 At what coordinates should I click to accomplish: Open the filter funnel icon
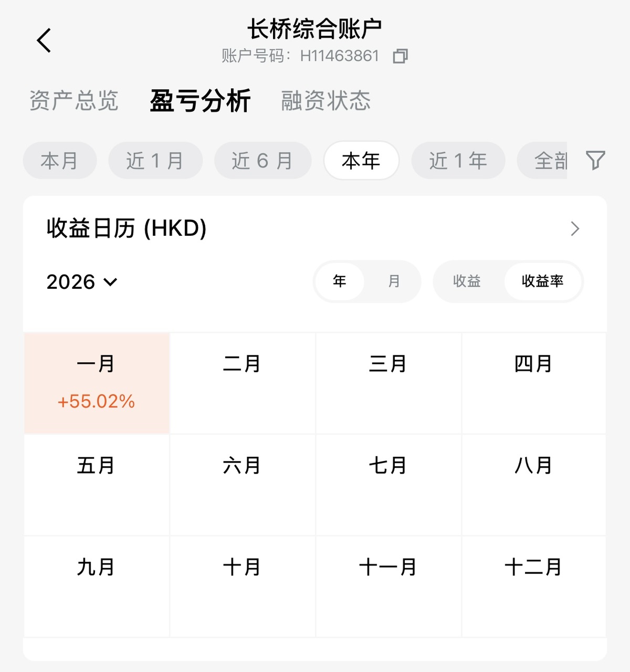click(595, 160)
